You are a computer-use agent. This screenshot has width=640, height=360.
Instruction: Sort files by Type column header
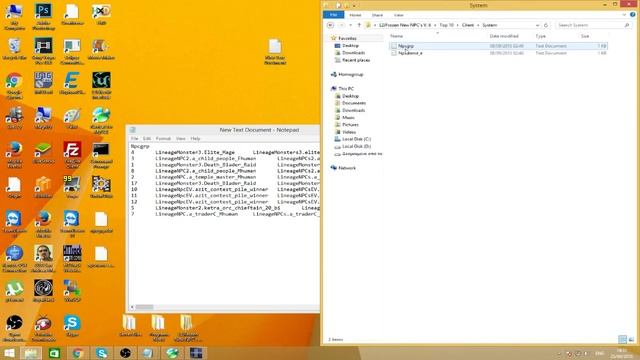pyautogui.click(x=540, y=36)
